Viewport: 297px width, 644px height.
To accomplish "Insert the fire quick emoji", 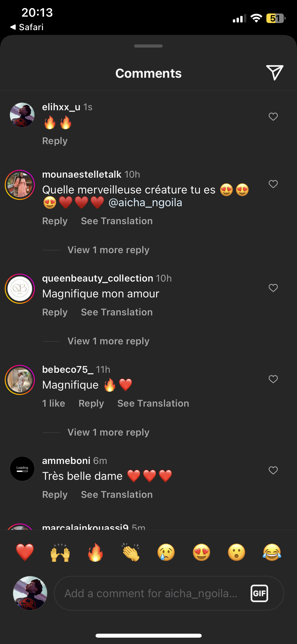I will [x=95, y=552].
